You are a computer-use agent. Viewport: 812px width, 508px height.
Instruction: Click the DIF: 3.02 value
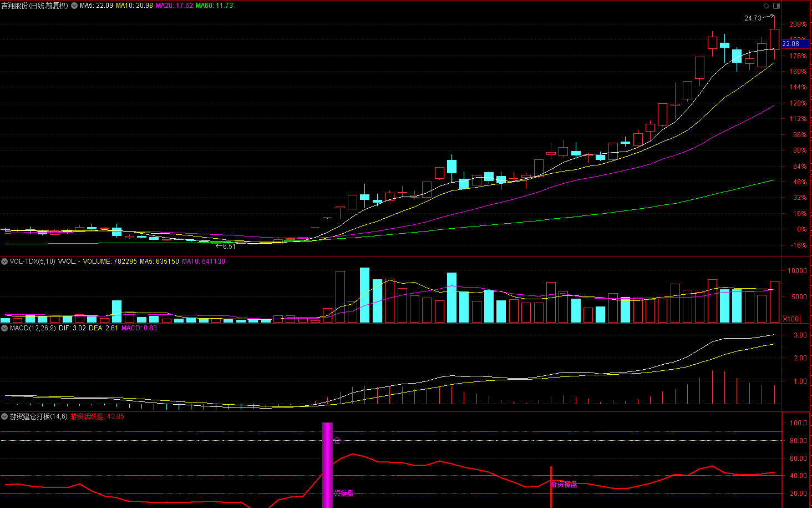72,328
